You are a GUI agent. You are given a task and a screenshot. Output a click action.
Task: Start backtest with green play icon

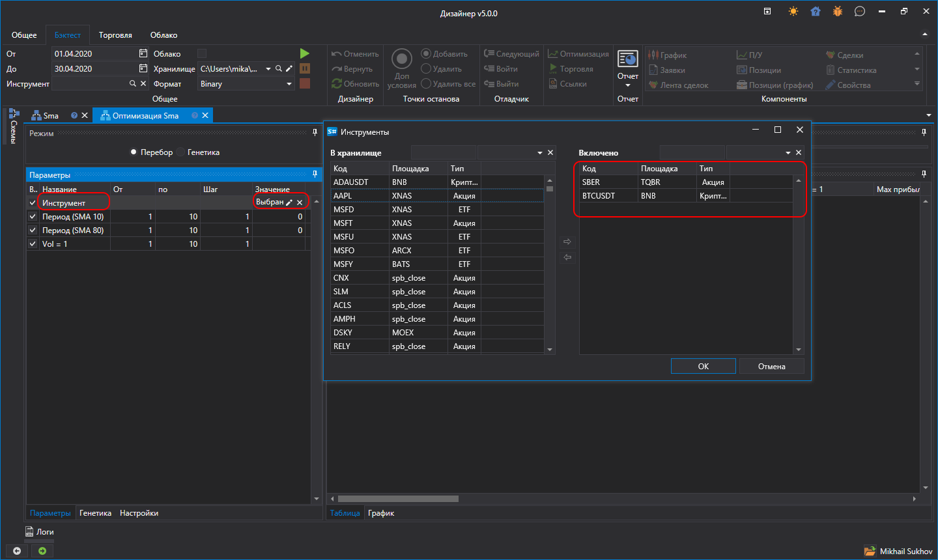point(304,53)
